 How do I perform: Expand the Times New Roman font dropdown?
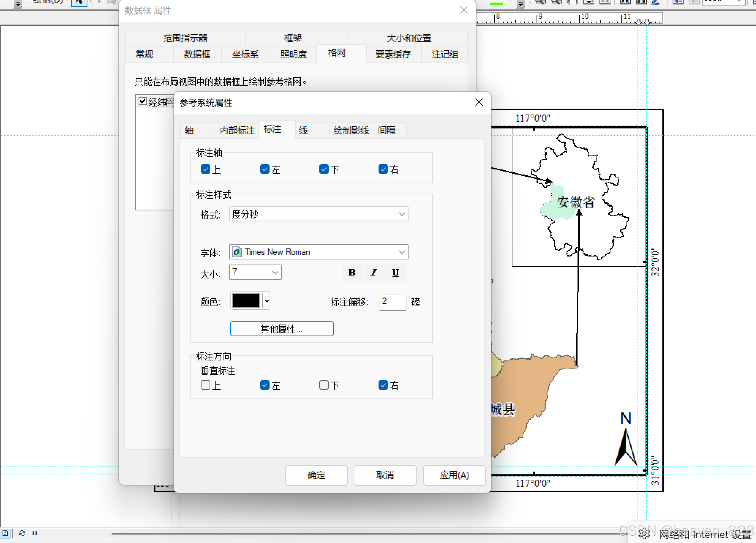click(x=402, y=252)
